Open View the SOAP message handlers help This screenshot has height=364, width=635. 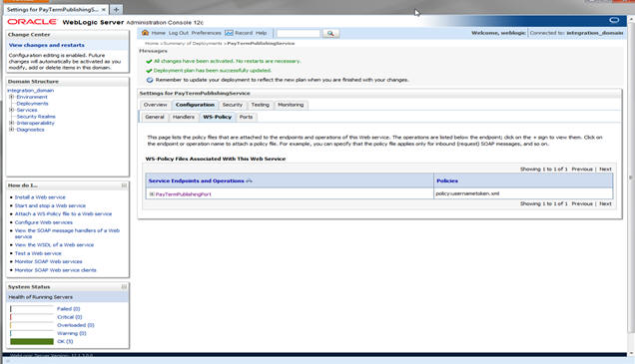(67, 233)
